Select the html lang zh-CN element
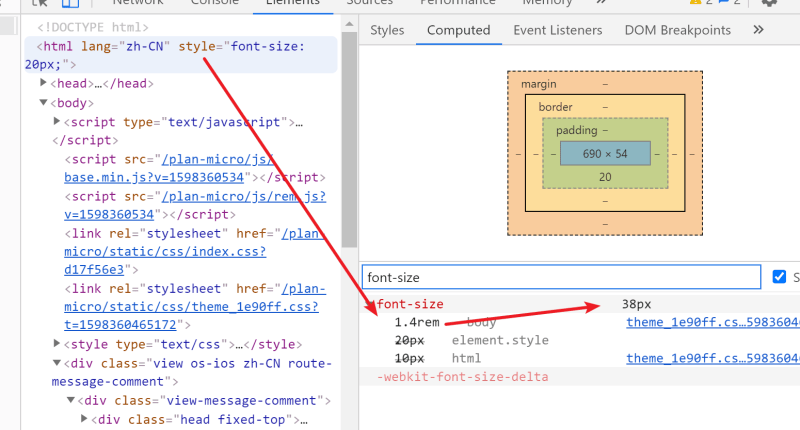Image resolution: width=800 pixels, height=430 pixels. tap(181, 55)
